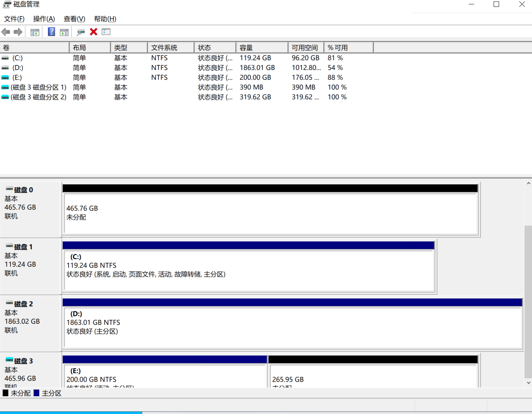Image resolution: width=532 pixels, height=414 pixels.
Task: Click the show/hide action pane icon
Action: click(x=64, y=32)
